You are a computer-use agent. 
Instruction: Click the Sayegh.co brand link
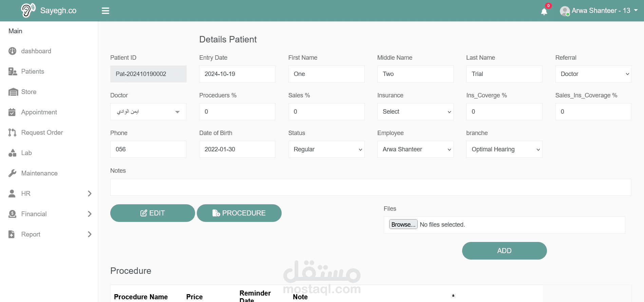click(x=58, y=11)
